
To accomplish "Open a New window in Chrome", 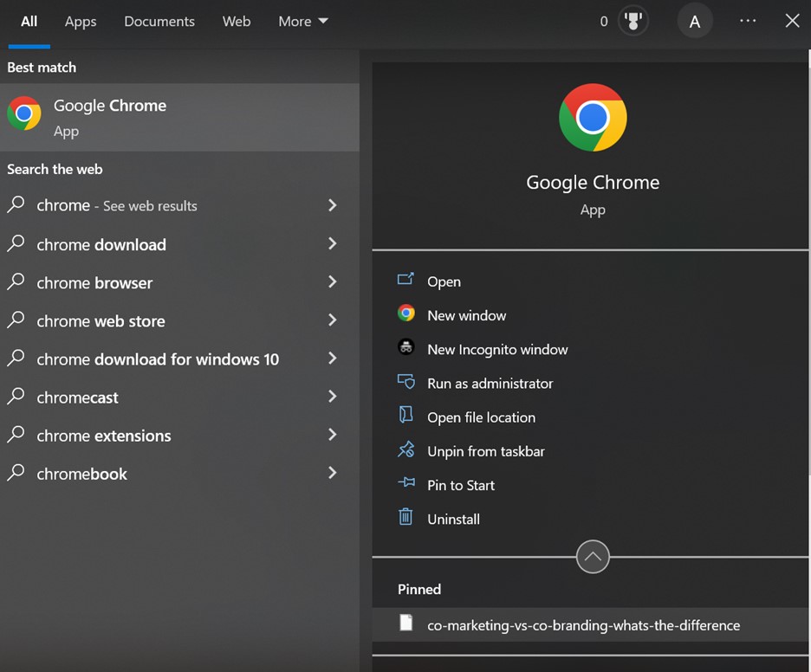I will click(466, 316).
